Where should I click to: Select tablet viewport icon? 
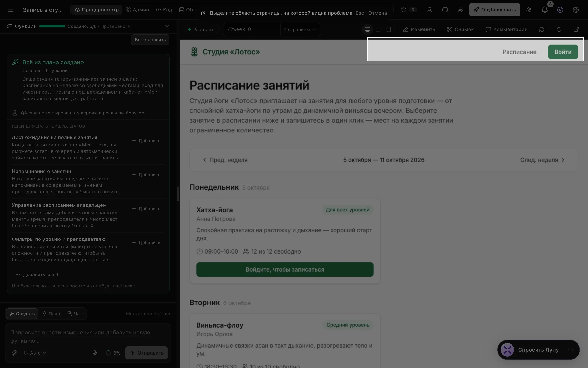click(378, 29)
